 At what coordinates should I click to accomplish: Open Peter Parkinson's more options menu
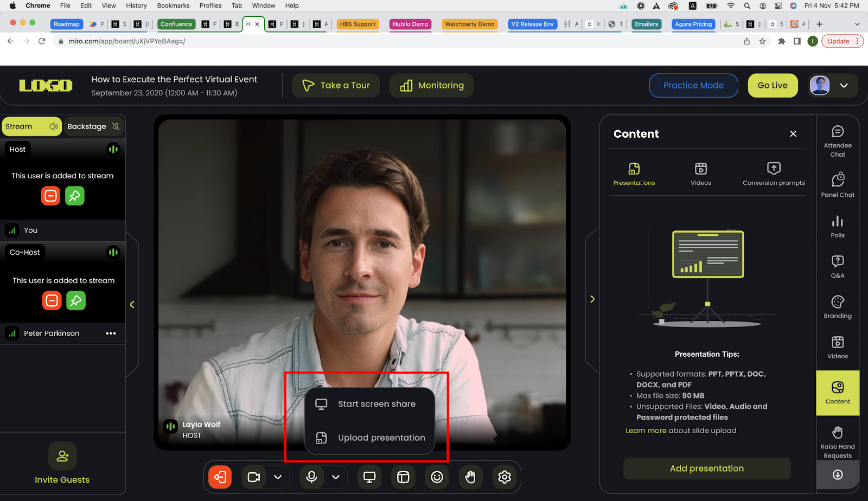coord(111,333)
